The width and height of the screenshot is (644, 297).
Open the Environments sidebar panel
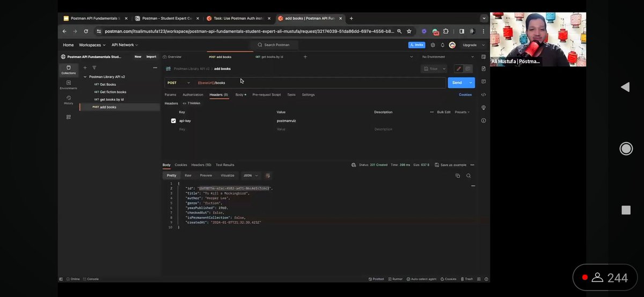[x=69, y=85]
